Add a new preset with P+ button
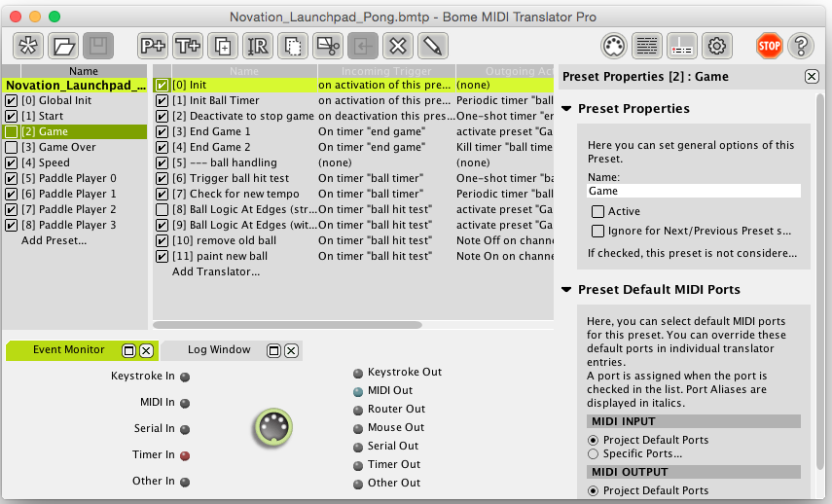The height and width of the screenshot is (504, 832). click(x=153, y=46)
